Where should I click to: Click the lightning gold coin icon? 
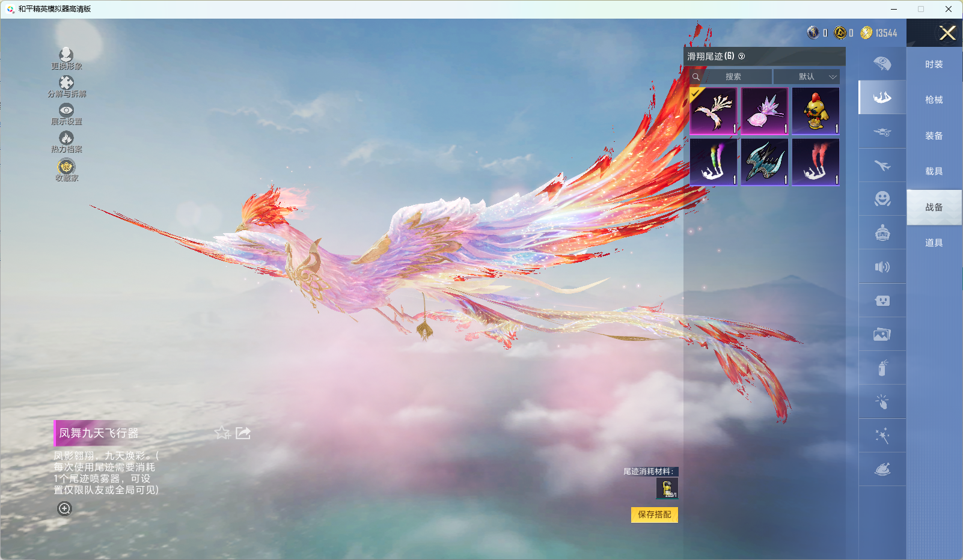tap(866, 32)
